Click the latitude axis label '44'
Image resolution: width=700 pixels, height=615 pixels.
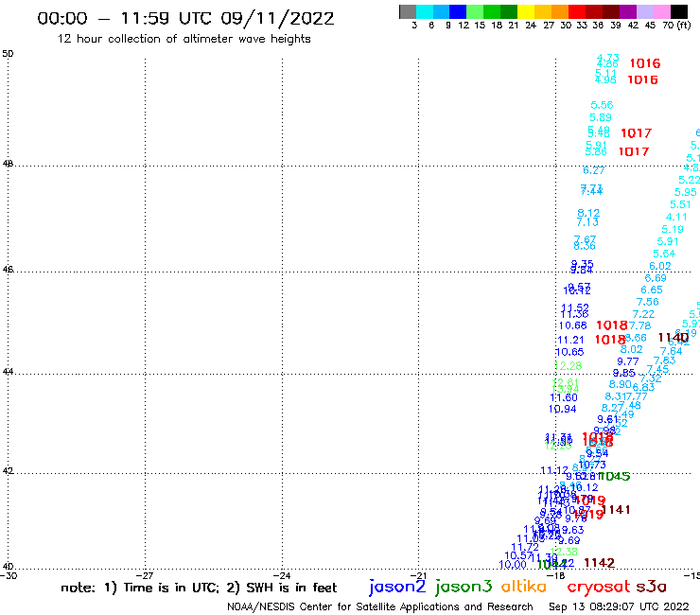click(x=8, y=372)
